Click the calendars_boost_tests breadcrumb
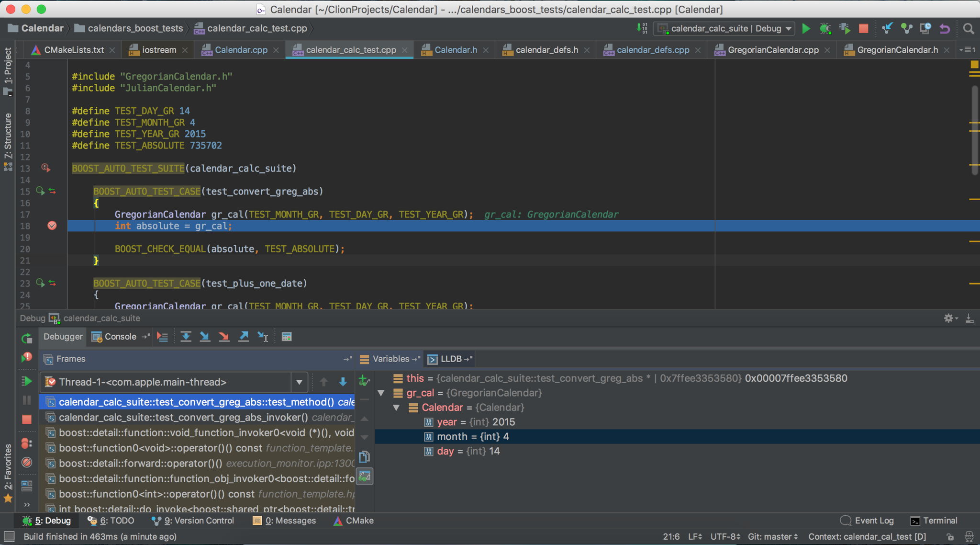Viewport: 980px width, 545px height. coord(130,28)
